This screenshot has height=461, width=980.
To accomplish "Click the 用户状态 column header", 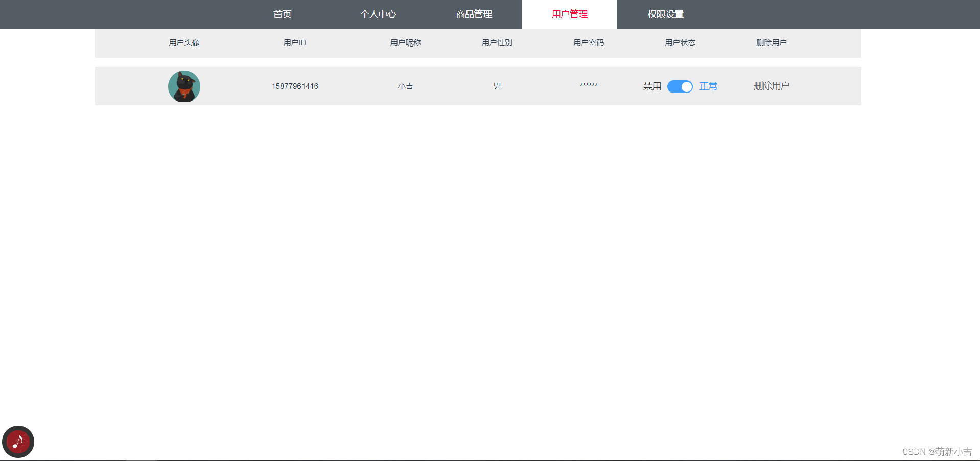I will click(x=680, y=43).
